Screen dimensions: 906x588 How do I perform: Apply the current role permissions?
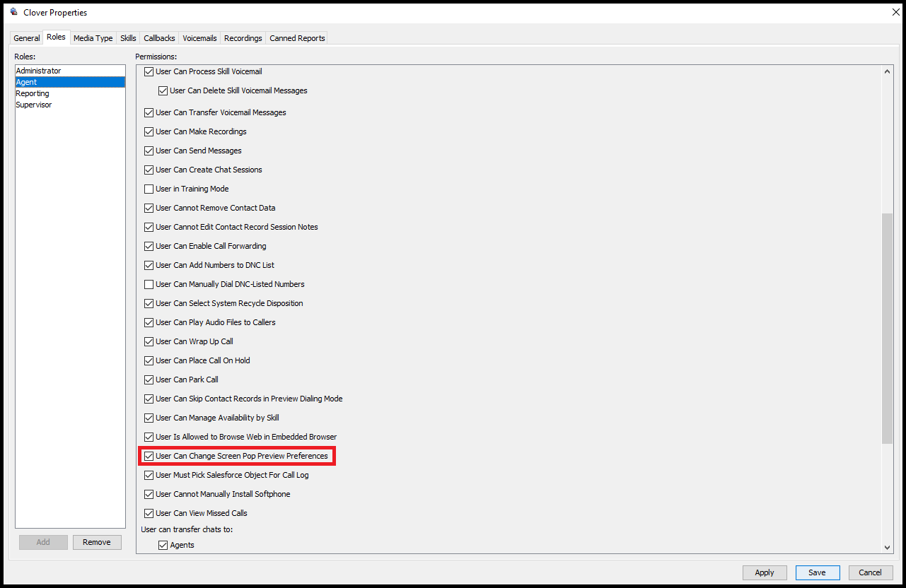coord(764,572)
